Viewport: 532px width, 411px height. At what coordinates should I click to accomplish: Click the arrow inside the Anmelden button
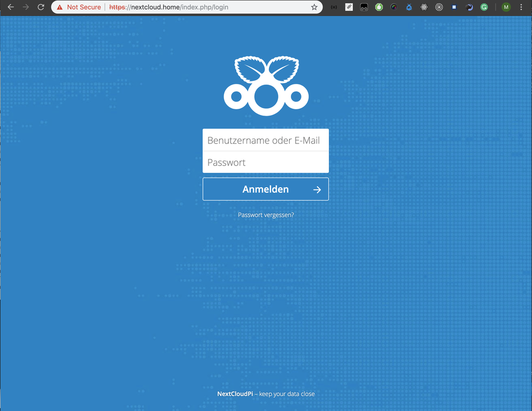click(x=318, y=189)
